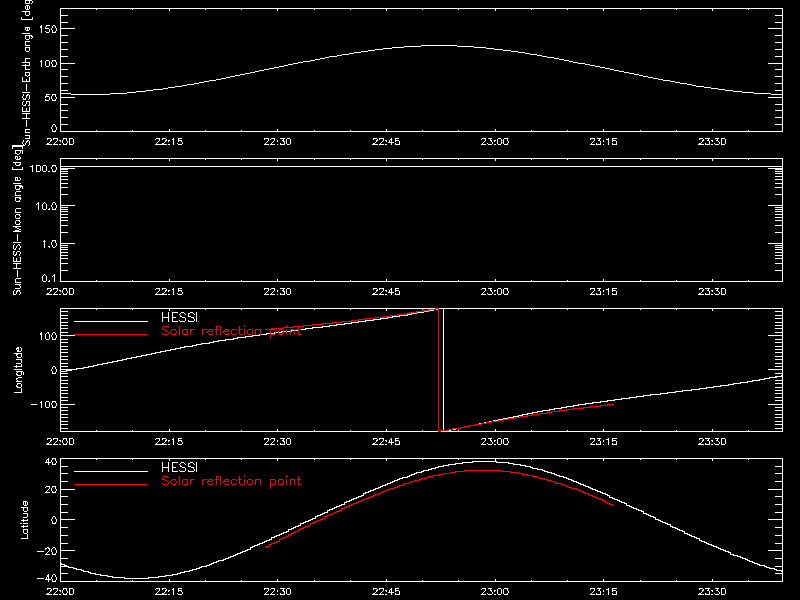Select the 23:15 time label under Moon angle plot

tap(604, 291)
